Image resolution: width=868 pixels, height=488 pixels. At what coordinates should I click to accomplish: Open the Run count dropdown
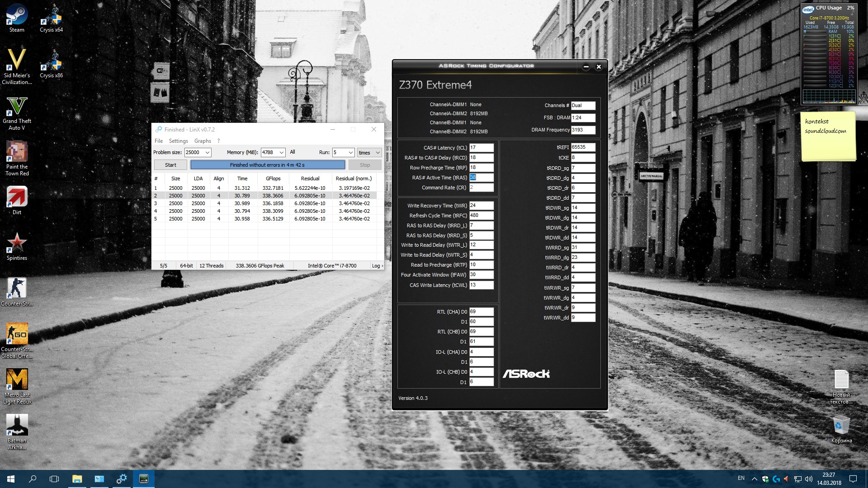click(350, 153)
